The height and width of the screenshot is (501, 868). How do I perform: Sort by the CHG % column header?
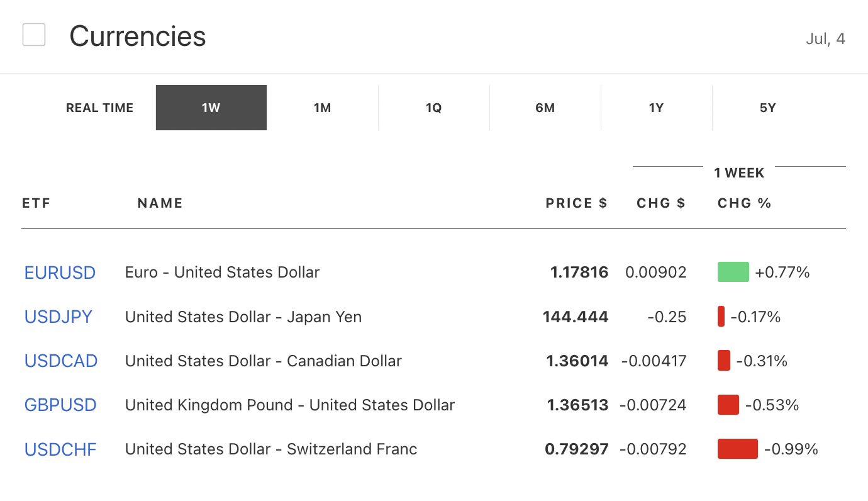pos(745,203)
